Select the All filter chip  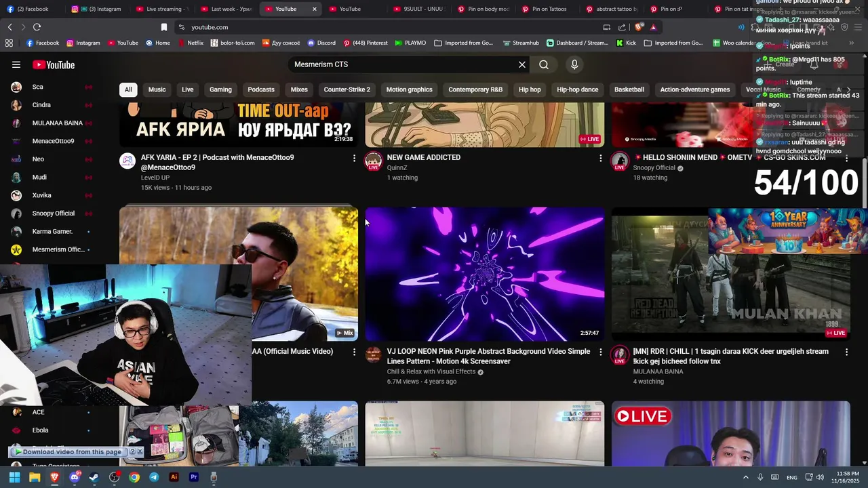128,89
